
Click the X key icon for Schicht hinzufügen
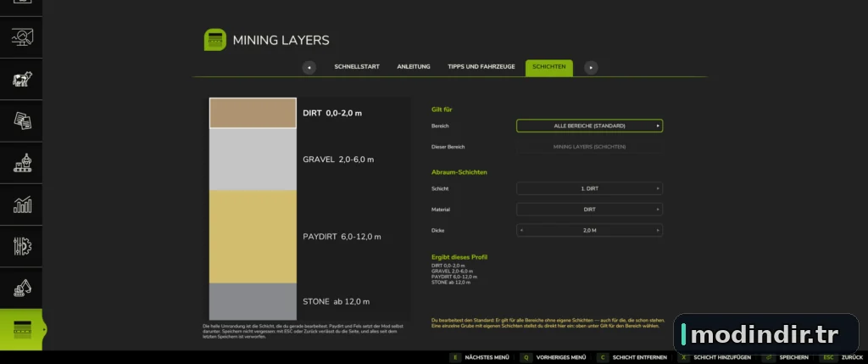tap(684, 358)
